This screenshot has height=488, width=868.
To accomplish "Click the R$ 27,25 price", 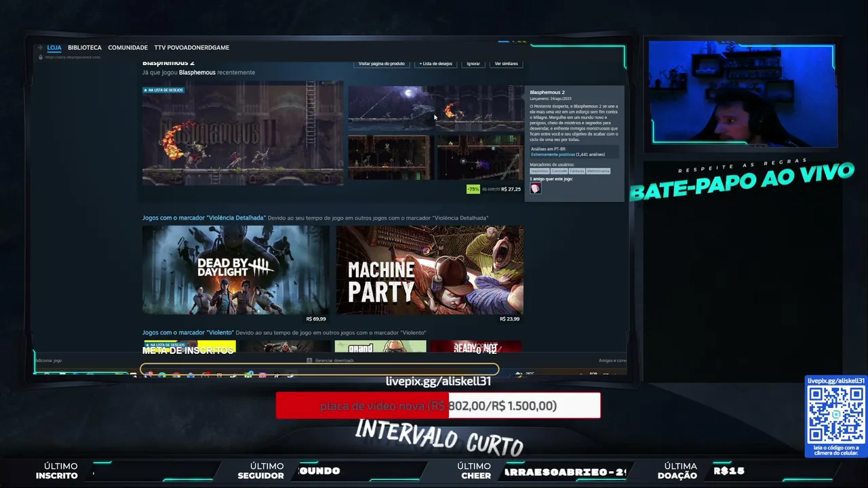I will click(511, 189).
